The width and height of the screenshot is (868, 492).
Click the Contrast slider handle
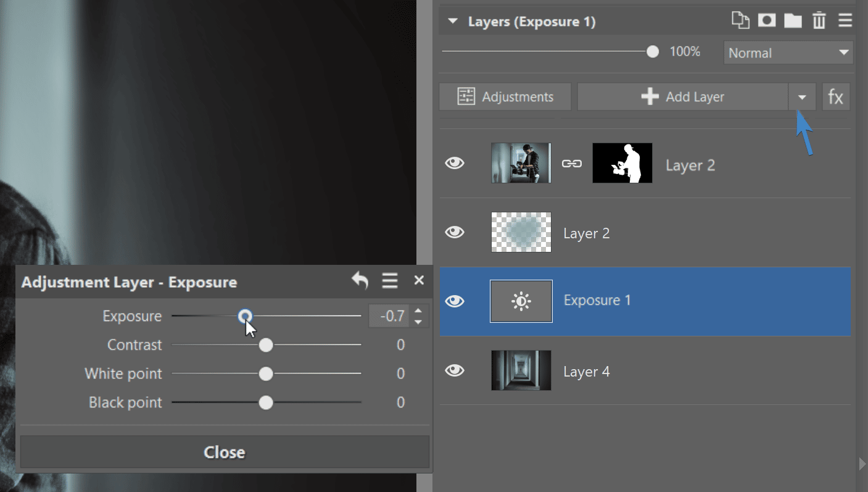(x=266, y=345)
